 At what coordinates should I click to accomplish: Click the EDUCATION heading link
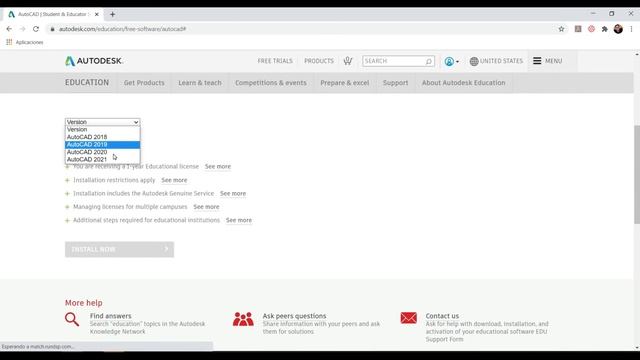click(x=87, y=82)
